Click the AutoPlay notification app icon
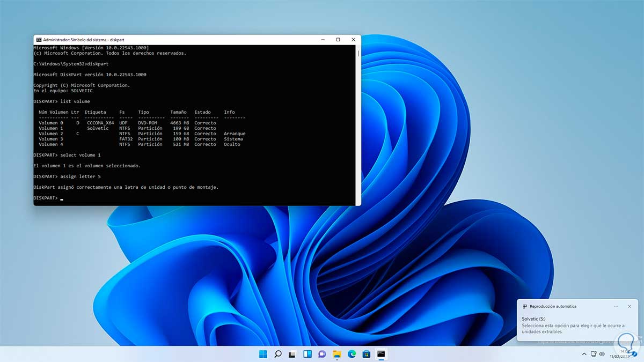 tap(524, 307)
